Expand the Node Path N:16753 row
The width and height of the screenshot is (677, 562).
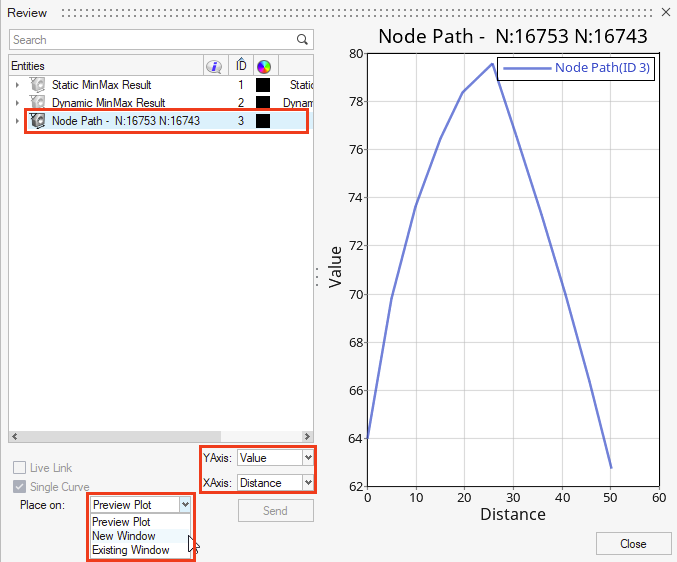pos(17,121)
